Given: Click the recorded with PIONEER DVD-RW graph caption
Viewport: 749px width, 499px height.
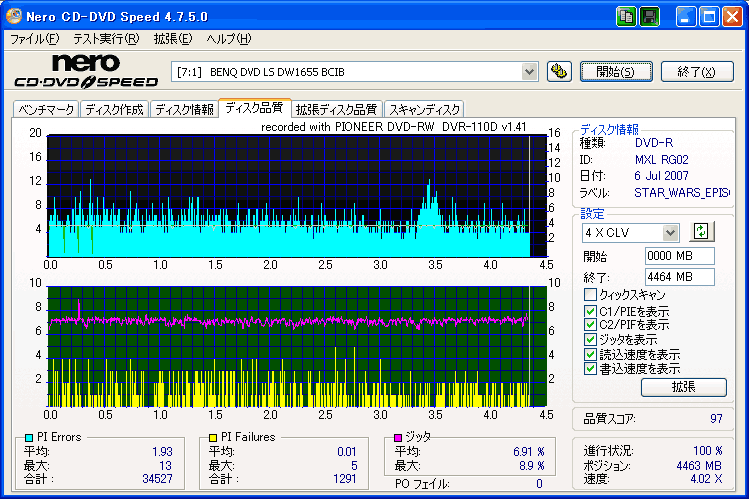Looking at the screenshot, I should (x=394, y=127).
